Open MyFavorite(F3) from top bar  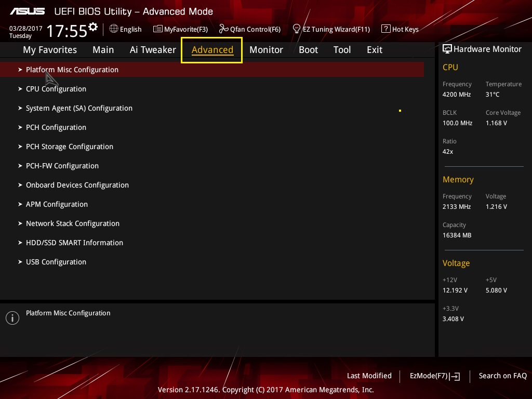186,29
